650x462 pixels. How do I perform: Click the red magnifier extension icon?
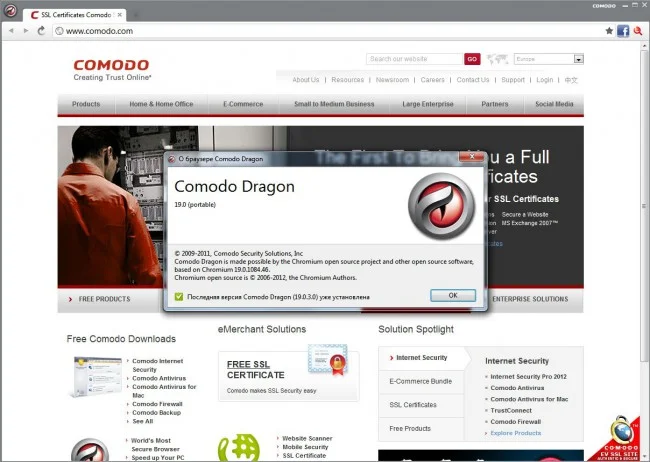pos(638,31)
